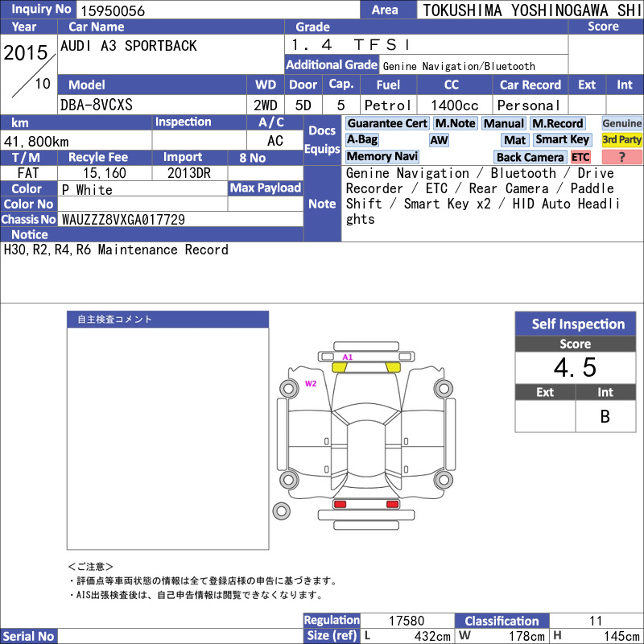Click the rear-right wheel on the diagram
This screenshot has width=644, height=644.
[x=444, y=479]
